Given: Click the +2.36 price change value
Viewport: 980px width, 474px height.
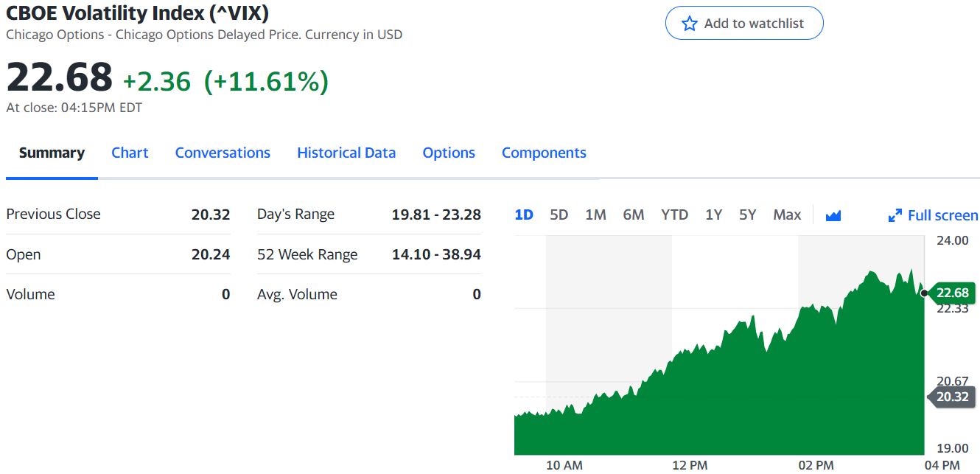Looking at the screenshot, I should [157, 81].
